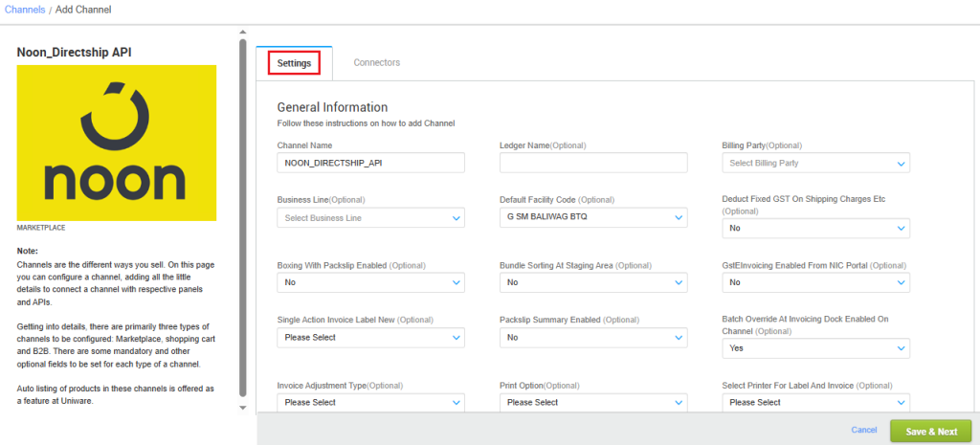Open the Invoice Adjustment Type dropdown

pyautogui.click(x=371, y=403)
